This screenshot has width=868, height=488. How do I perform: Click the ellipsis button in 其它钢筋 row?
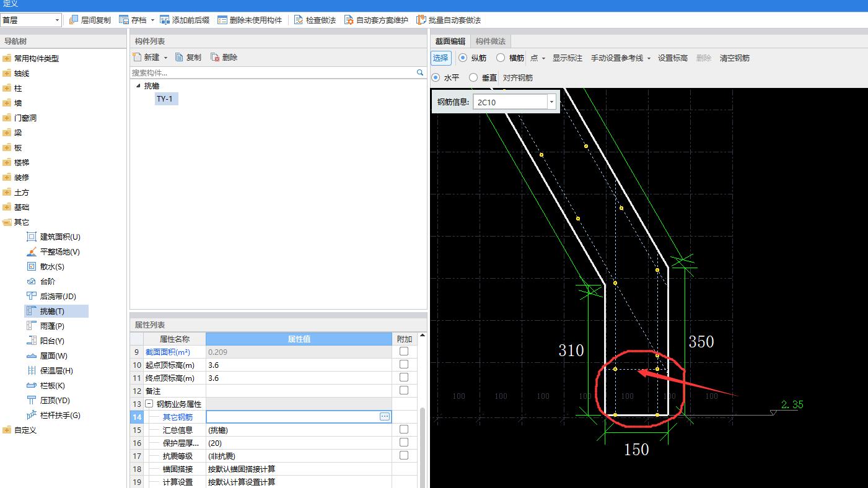[385, 417]
